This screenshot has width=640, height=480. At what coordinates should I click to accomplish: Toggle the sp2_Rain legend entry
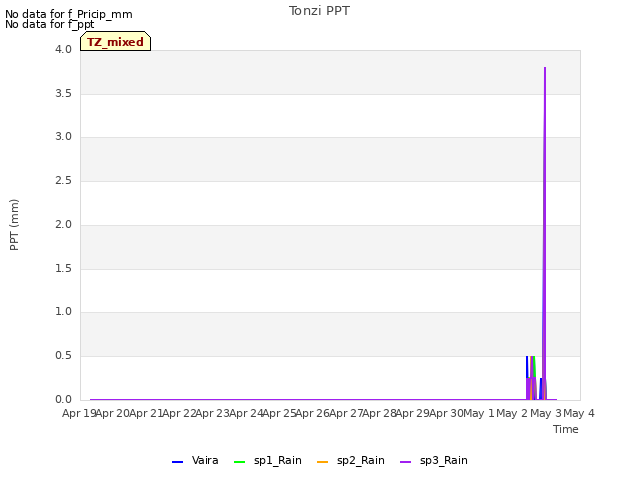[x=351, y=460]
